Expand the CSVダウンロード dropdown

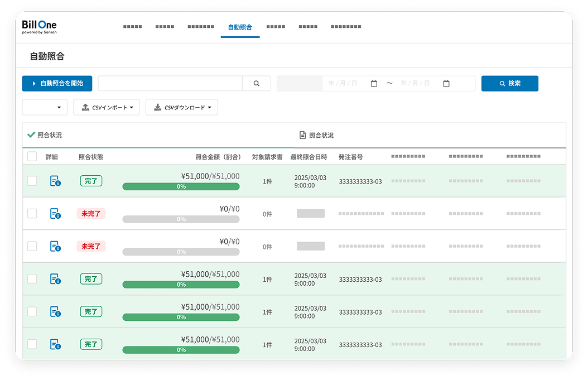click(x=181, y=108)
